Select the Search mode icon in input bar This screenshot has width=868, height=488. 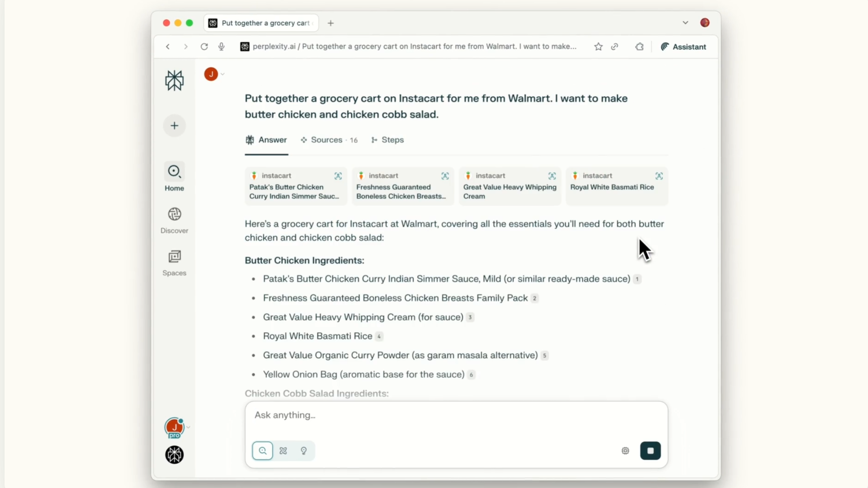pyautogui.click(x=263, y=450)
